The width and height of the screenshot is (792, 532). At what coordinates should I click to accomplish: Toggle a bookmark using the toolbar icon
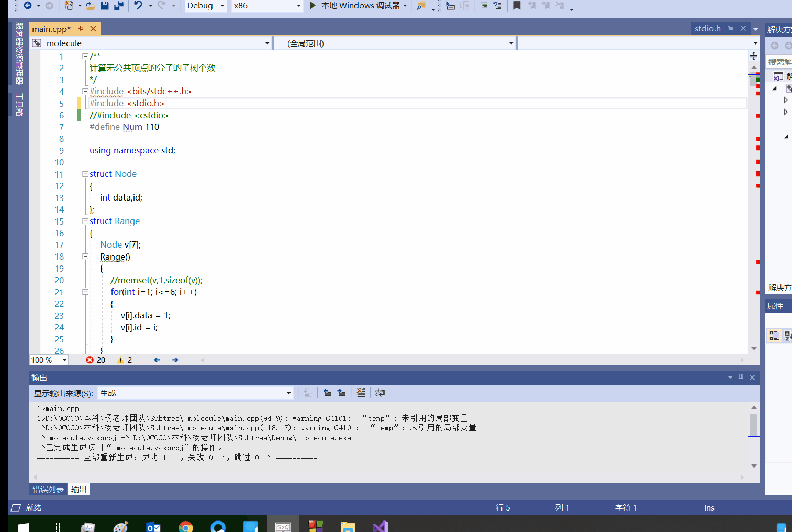pyautogui.click(x=516, y=6)
